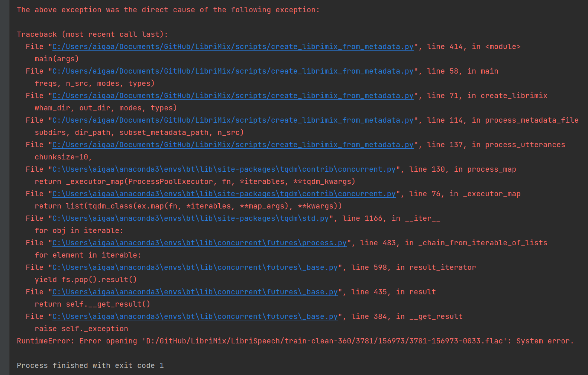Click the 'raise self._exception' line
Viewport: 588px width, 375px height.
coord(81,329)
